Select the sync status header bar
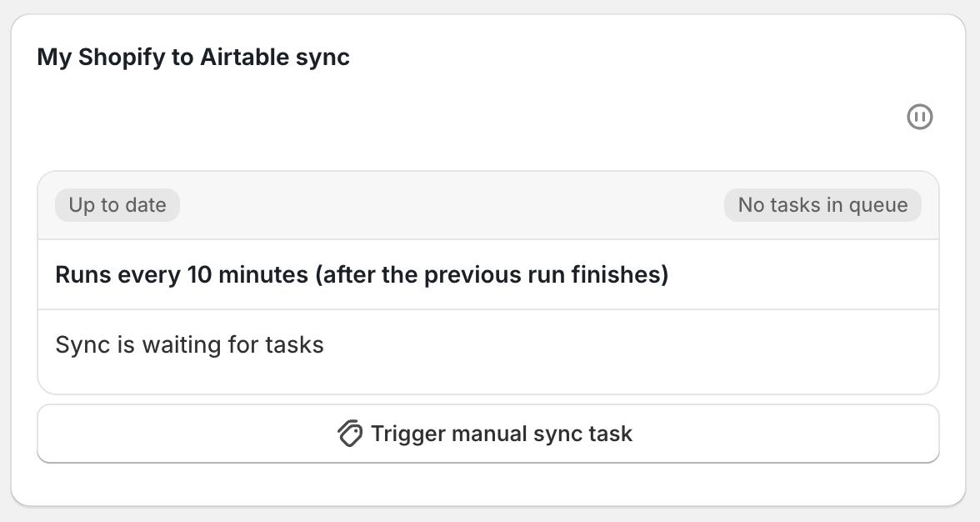Image resolution: width=980 pixels, height=522 pixels. [x=488, y=204]
